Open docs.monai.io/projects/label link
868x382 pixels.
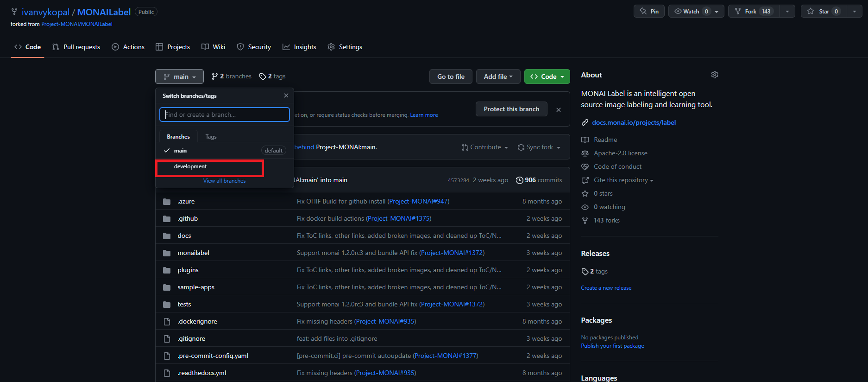[x=634, y=122]
